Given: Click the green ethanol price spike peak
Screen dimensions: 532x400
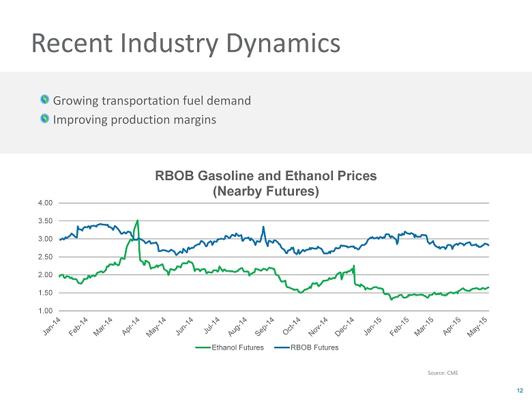Looking at the screenshot, I should pyautogui.click(x=138, y=220).
